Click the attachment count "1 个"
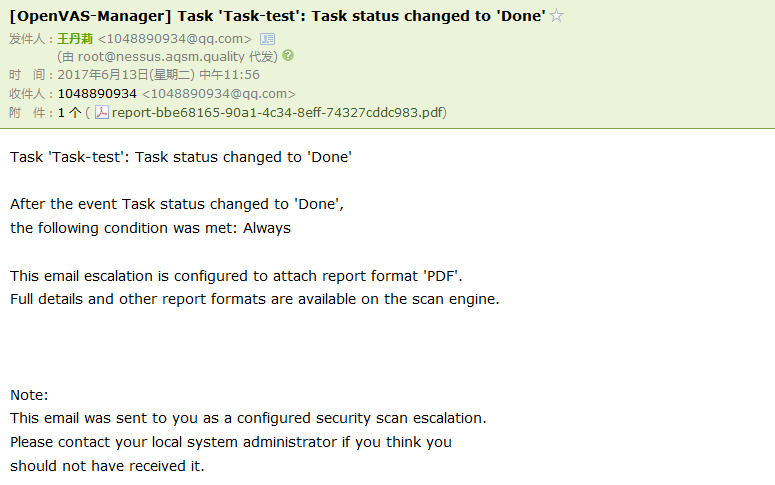Viewport: 775px width, 485px height. coord(69,112)
